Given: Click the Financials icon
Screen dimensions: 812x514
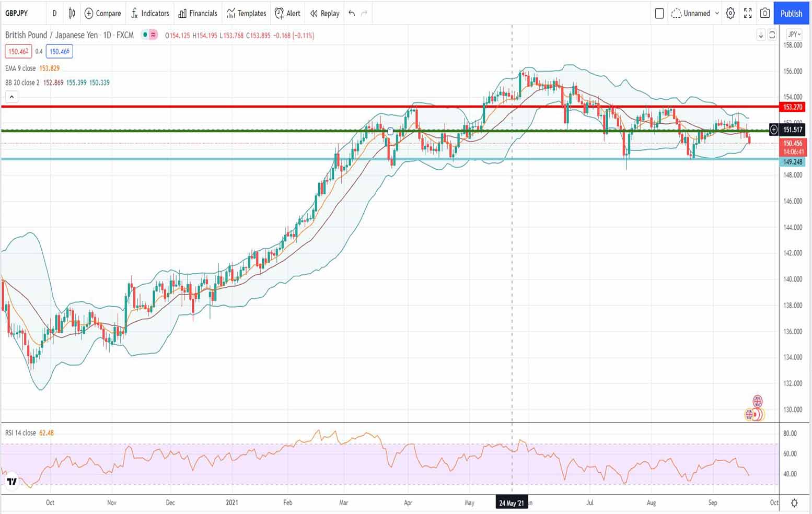Looking at the screenshot, I should point(198,14).
